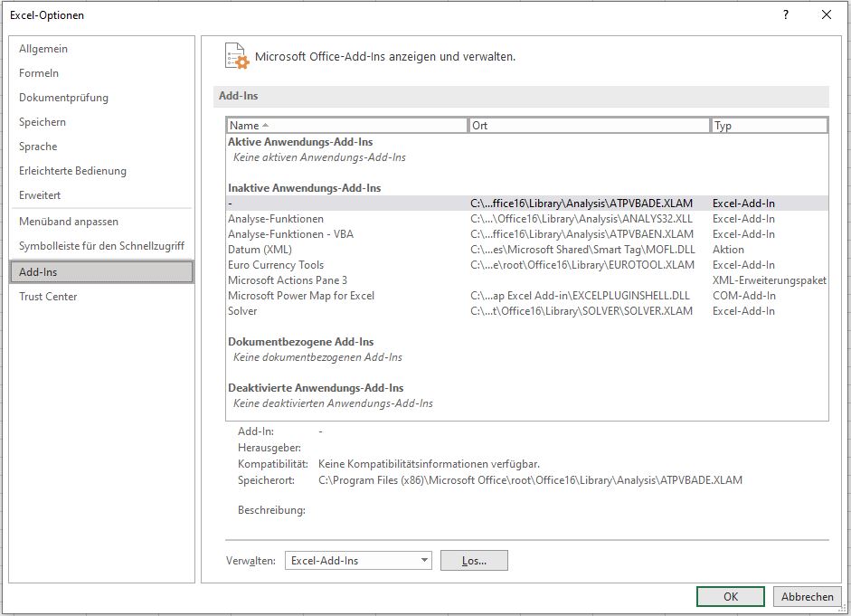Select the ATPVBADE.XLAM add-in row
Image resolution: width=851 pixels, height=616 pixels.
click(x=527, y=204)
